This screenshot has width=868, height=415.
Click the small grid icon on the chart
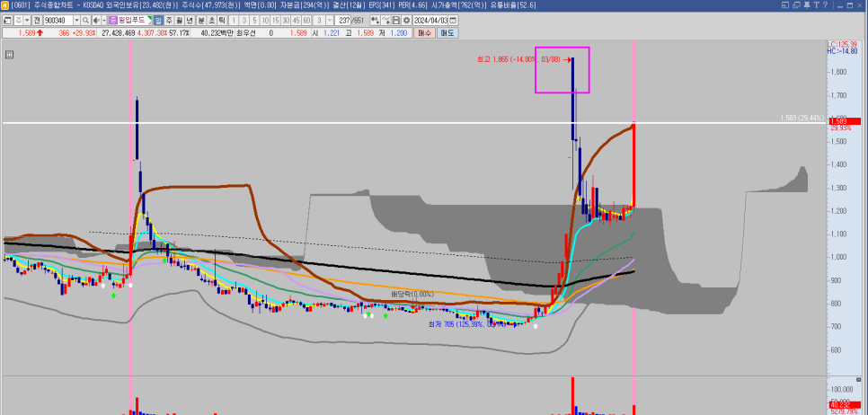[10, 54]
